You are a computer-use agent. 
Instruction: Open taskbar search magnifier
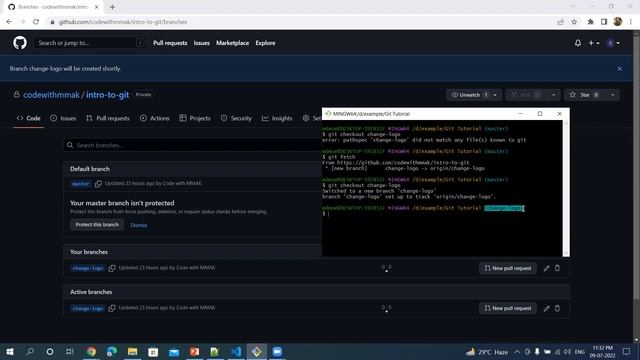pyautogui.click(x=30, y=351)
